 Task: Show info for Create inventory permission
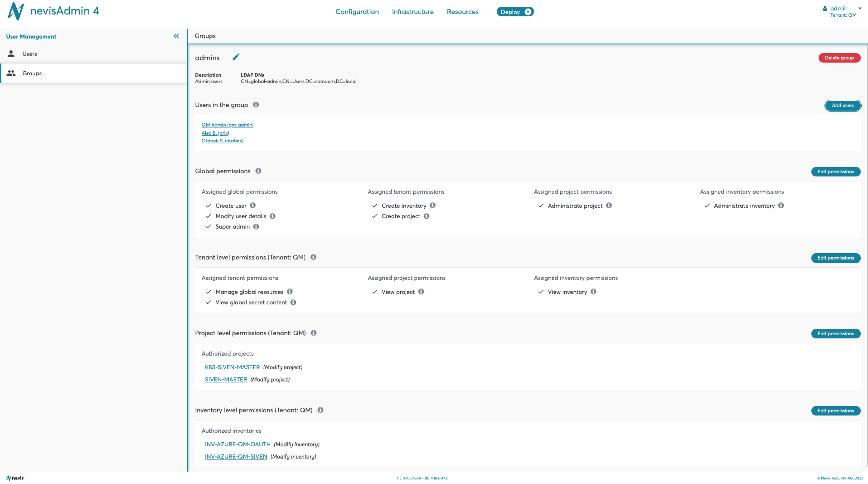click(x=433, y=205)
